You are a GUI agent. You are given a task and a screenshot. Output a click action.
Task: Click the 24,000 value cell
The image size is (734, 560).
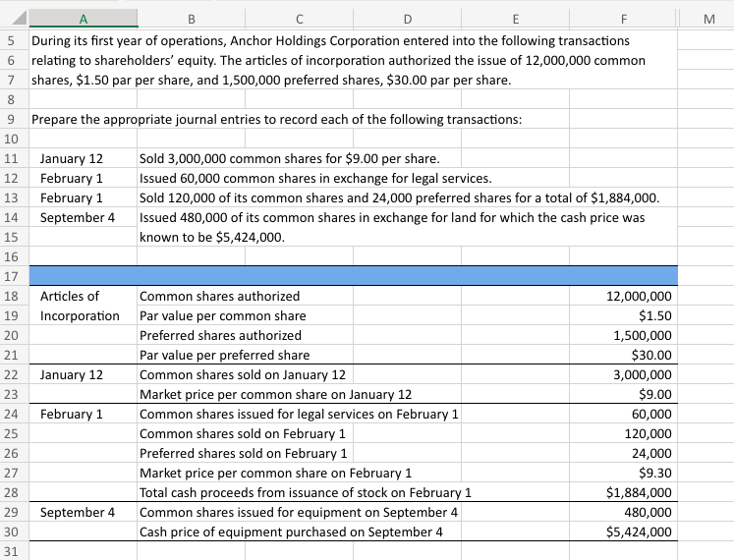(x=624, y=453)
